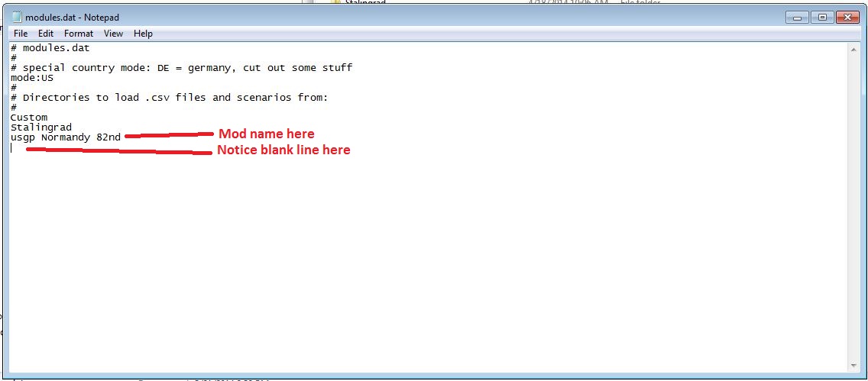This screenshot has width=868, height=381.
Task: Click the 'Custom' directory line
Action: click(x=29, y=118)
